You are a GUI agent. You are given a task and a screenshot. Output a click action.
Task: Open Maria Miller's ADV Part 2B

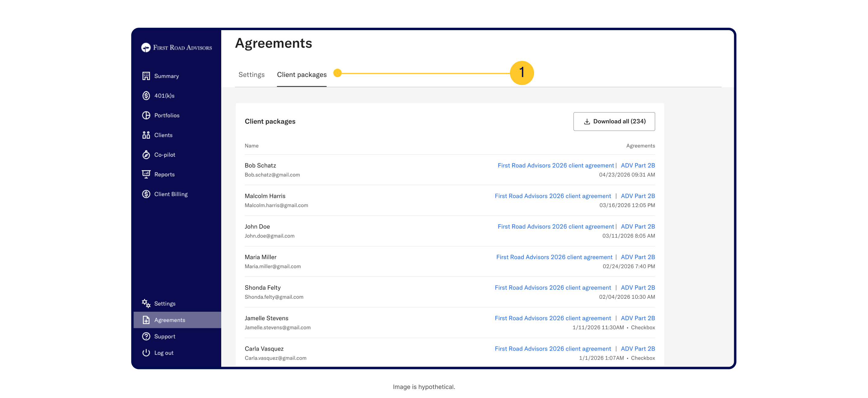click(x=638, y=257)
